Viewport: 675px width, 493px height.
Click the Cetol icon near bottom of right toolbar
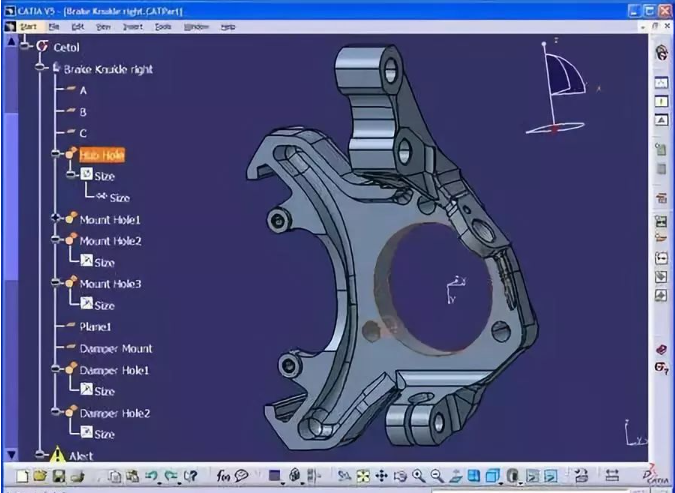tap(662, 368)
